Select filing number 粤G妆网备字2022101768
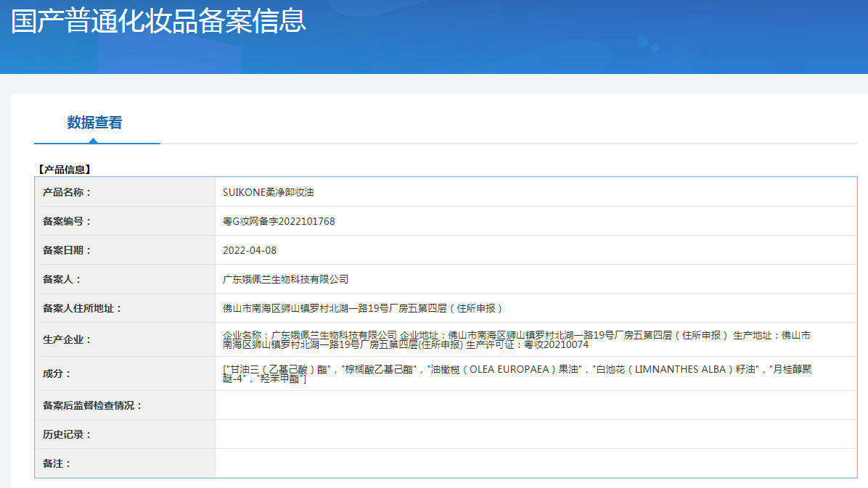The width and height of the screenshot is (868, 488). [x=279, y=221]
